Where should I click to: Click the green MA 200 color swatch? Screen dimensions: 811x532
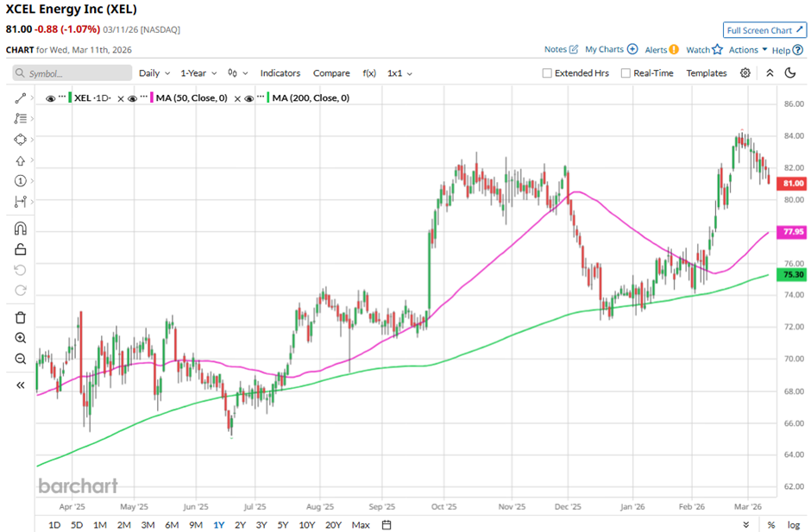(267, 98)
